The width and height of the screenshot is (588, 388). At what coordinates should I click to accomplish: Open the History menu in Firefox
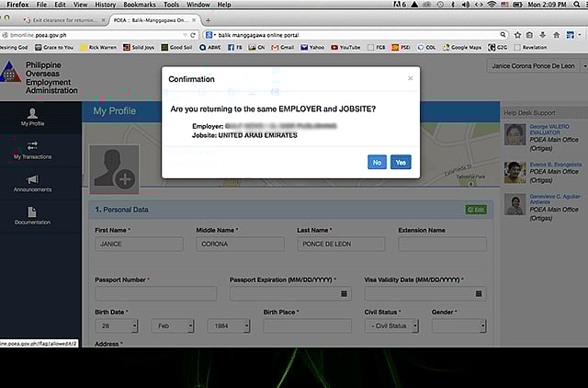(104, 5)
